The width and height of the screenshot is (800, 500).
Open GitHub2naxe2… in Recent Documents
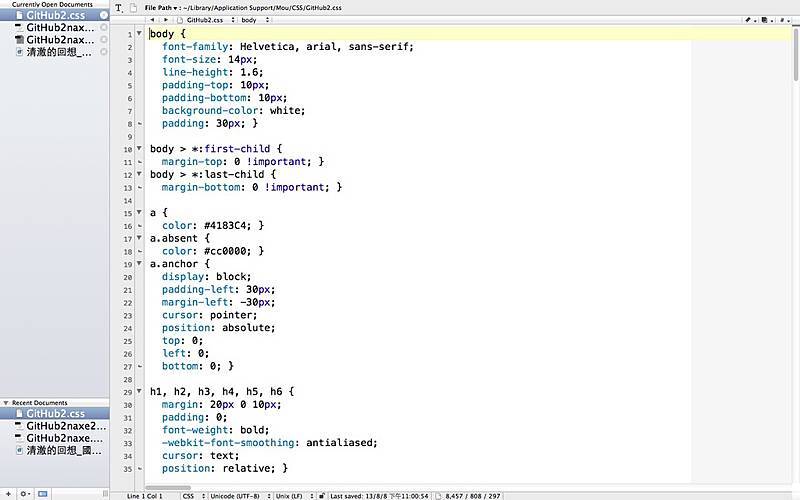point(55,426)
